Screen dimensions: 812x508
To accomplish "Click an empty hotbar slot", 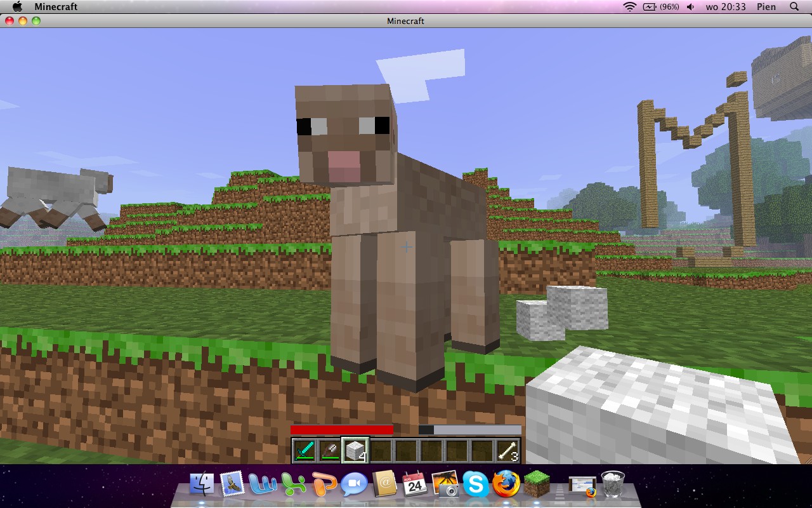I will (406, 451).
